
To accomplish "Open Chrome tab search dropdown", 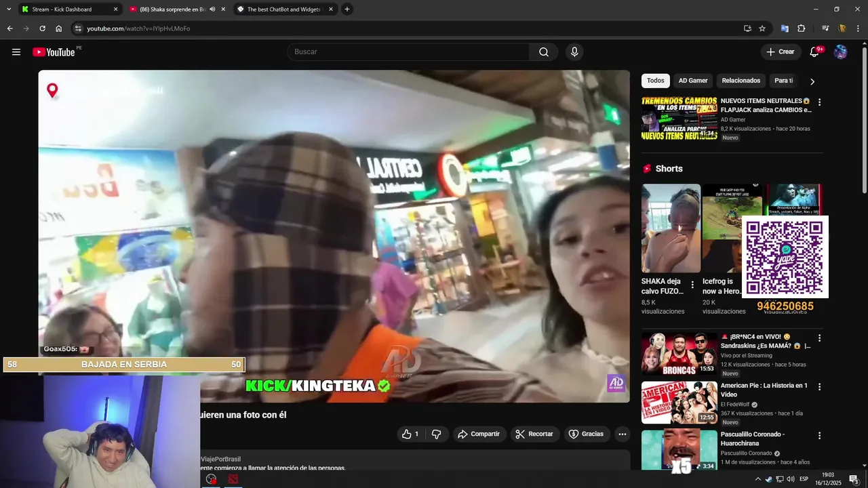I will (9, 9).
